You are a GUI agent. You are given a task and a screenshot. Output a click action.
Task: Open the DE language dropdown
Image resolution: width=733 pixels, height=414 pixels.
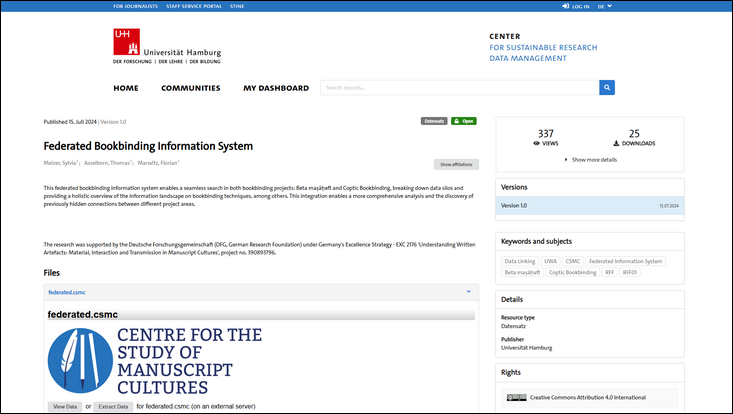[605, 6]
